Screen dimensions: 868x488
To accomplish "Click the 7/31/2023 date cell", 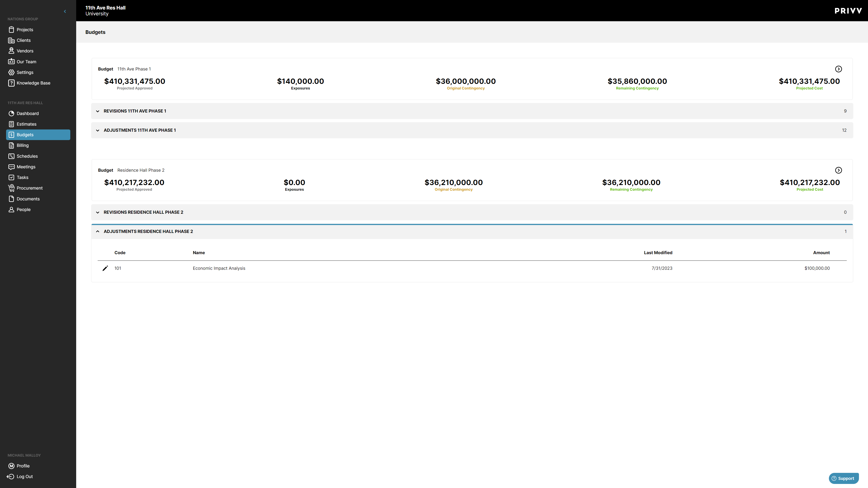I will [x=662, y=268].
